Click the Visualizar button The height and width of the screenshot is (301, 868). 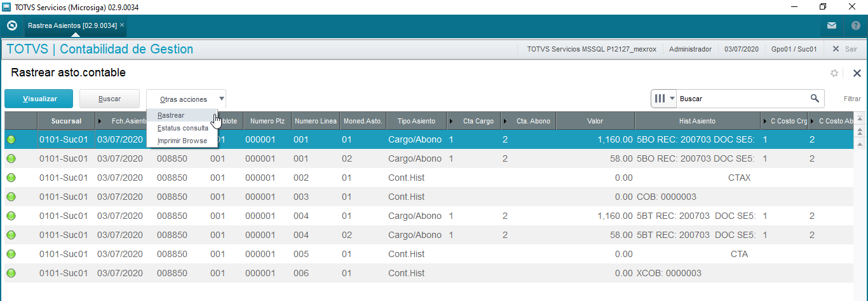tap(39, 99)
